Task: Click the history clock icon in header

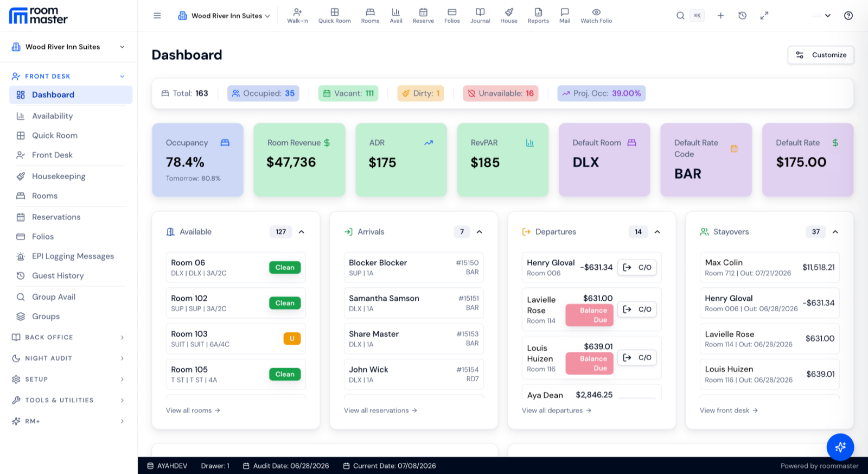Action: pyautogui.click(x=742, y=16)
